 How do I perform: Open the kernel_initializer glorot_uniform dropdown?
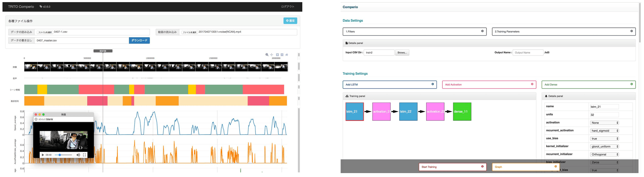pos(604,146)
